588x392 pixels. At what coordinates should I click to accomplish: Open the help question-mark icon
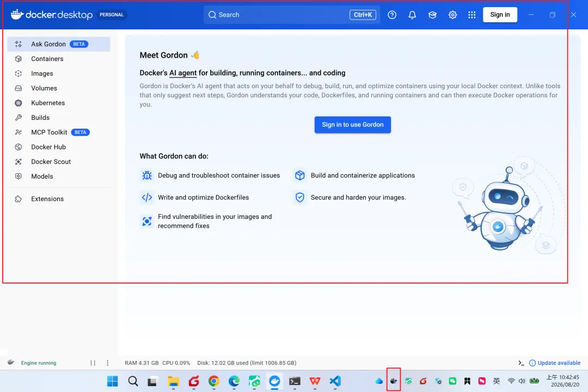click(392, 15)
